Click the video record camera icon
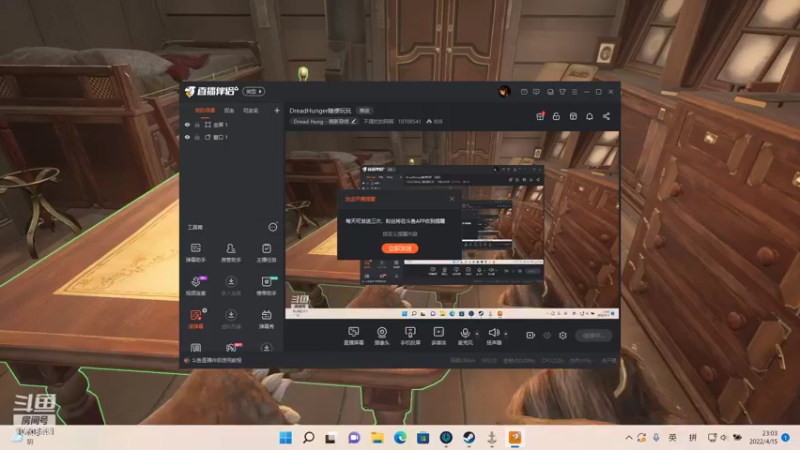This screenshot has width=800, height=450. [531, 335]
